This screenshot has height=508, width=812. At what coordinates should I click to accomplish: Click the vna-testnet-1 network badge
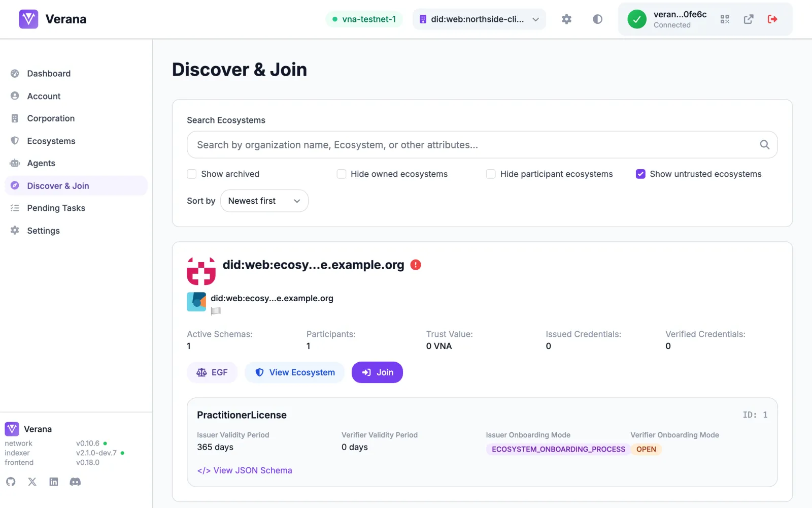click(x=364, y=19)
